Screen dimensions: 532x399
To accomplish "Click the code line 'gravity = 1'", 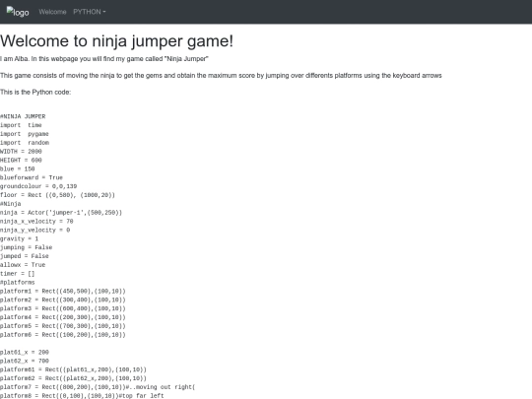I will click(20, 238).
